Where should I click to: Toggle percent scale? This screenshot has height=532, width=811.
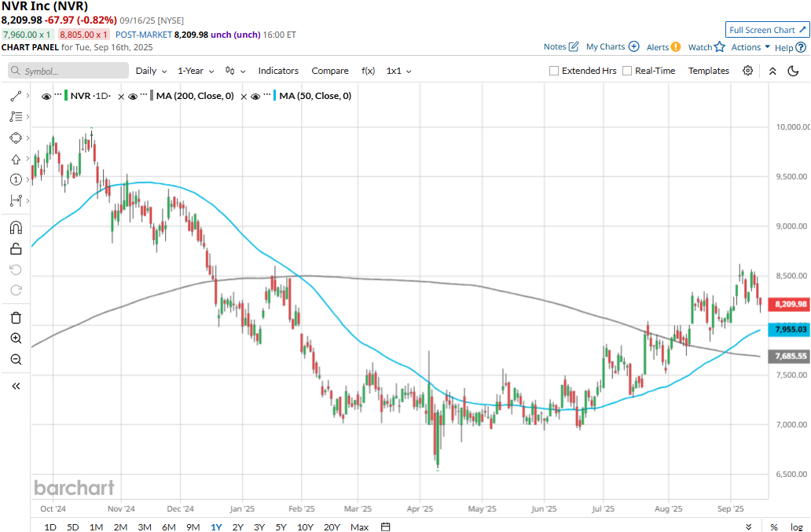click(774, 526)
